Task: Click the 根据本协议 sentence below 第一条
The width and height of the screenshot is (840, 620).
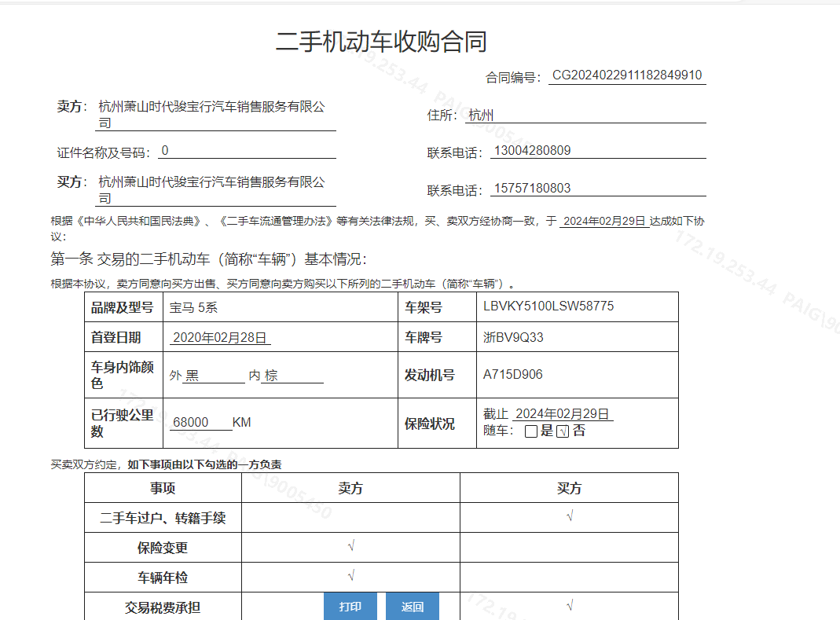Action: pos(283,284)
